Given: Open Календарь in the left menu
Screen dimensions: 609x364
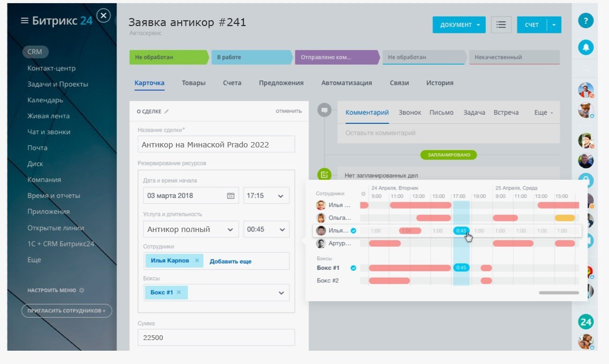Looking at the screenshot, I should [45, 100].
